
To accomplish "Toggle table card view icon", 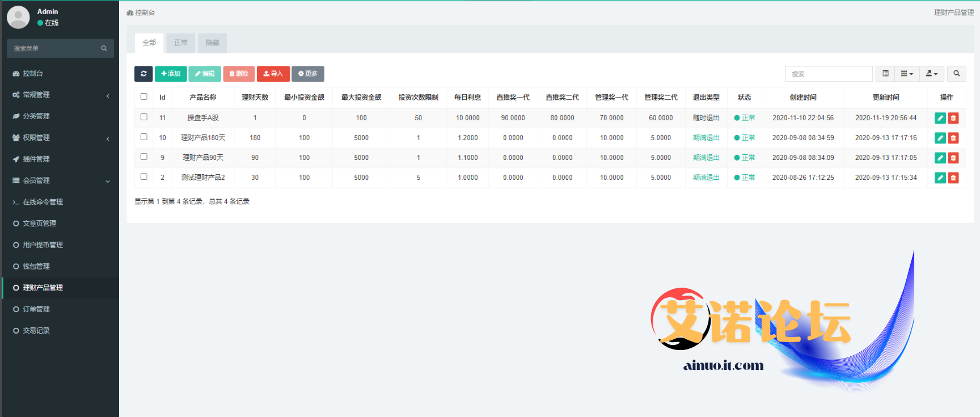I will coord(885,74).
